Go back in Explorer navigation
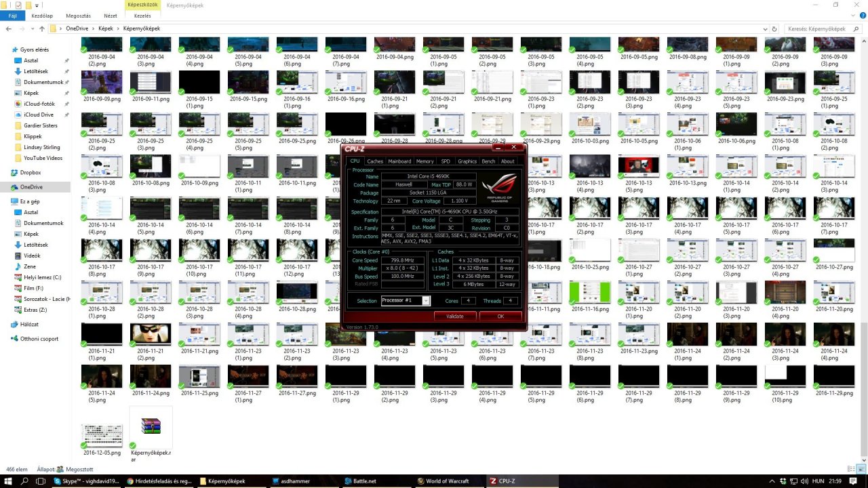Viewport: 868px width, 488px height. pos(8,29)
